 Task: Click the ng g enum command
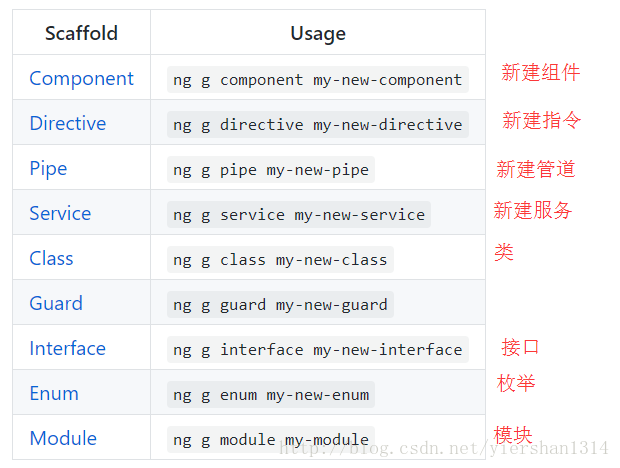click(x=271, y=394)
